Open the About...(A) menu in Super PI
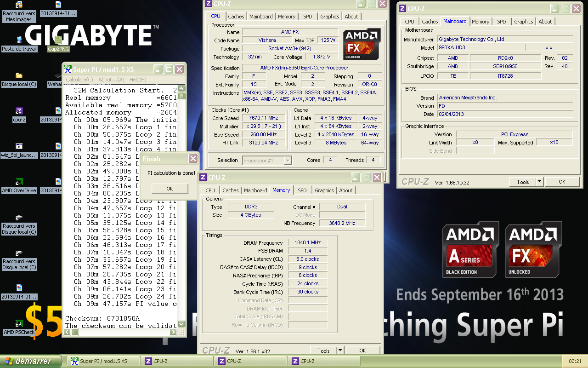Viewport: 588px width, 368px height. (111, 80)
